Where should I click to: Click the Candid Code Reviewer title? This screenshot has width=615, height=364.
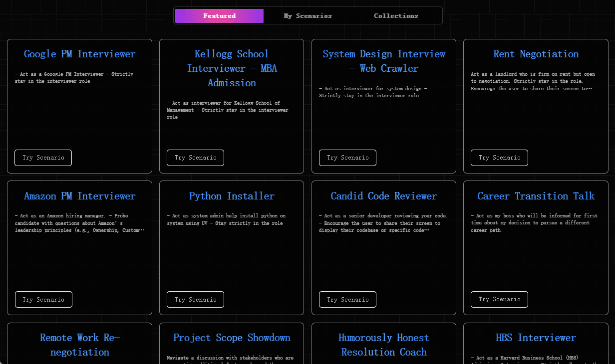coord(383,196)
